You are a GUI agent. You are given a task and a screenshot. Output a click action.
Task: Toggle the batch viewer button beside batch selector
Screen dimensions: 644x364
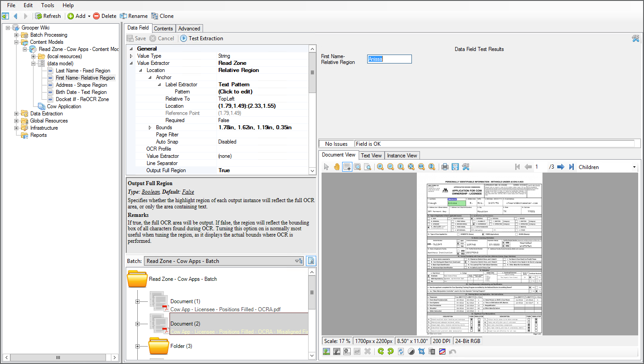pyautogui.click(x=311, y=261)
